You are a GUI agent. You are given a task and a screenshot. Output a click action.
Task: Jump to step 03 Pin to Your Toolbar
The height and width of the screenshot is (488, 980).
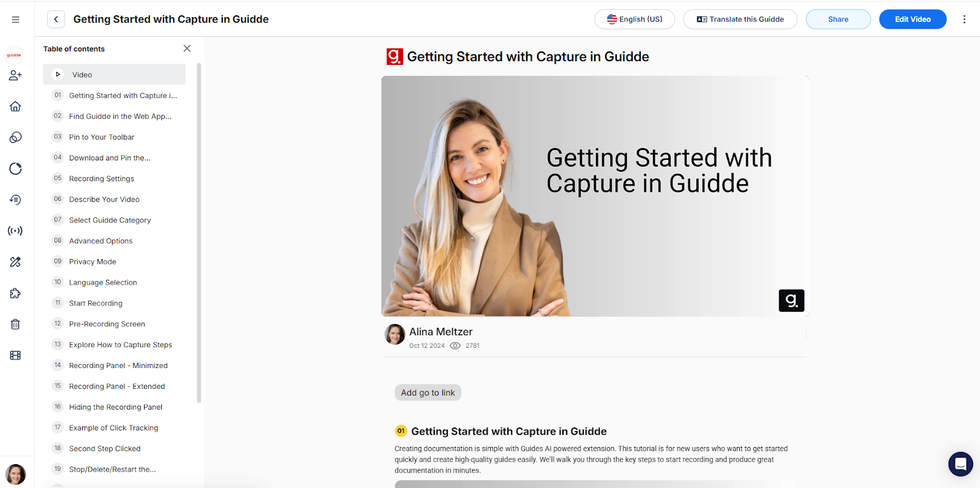tap(114, 137)
